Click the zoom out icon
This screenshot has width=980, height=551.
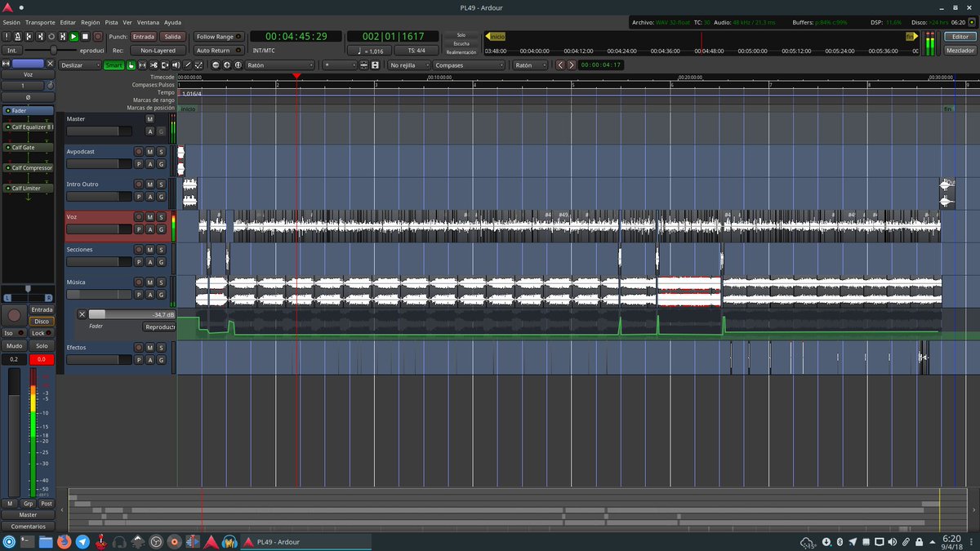(x=216, y=64)
